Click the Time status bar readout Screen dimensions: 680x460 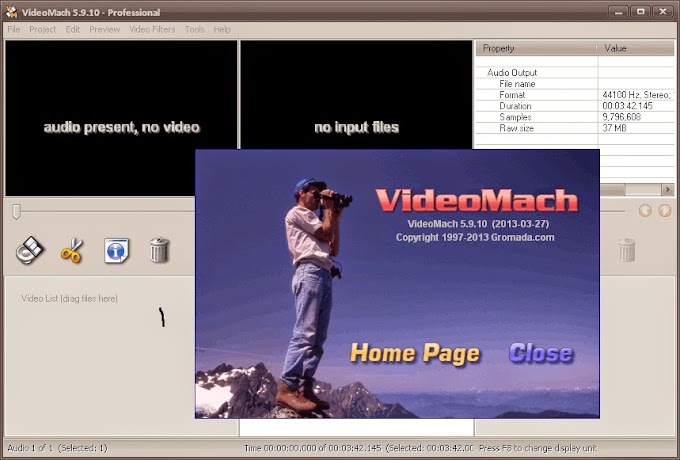pos(358,448)
